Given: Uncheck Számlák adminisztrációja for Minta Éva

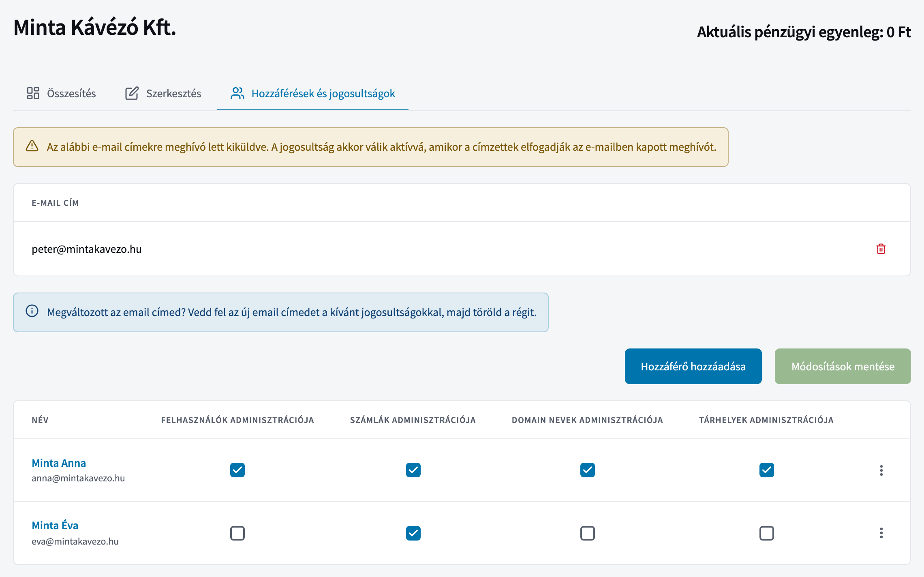Looking at the screenshot, I should (x=413, y=533).
